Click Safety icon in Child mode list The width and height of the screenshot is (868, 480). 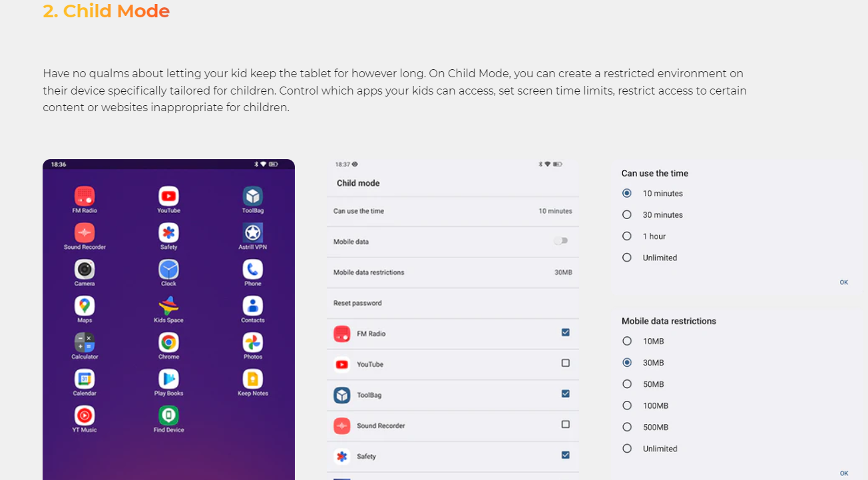point(342,457)
